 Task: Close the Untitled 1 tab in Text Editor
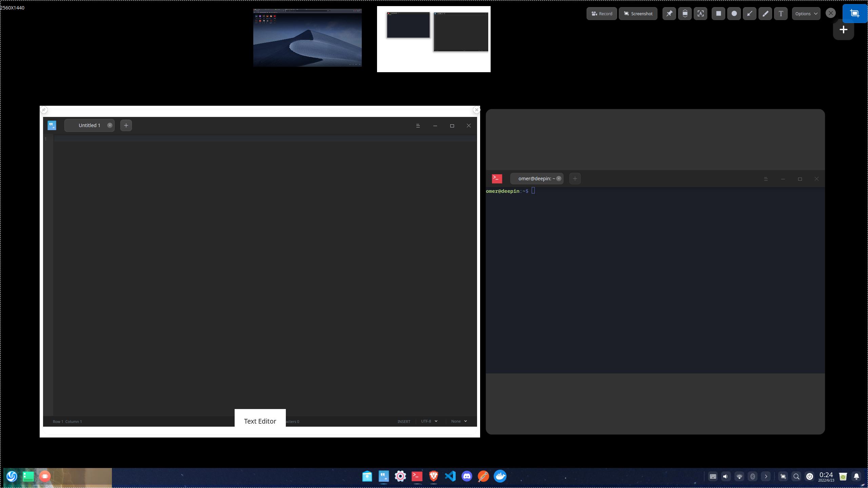coord(110,125)
